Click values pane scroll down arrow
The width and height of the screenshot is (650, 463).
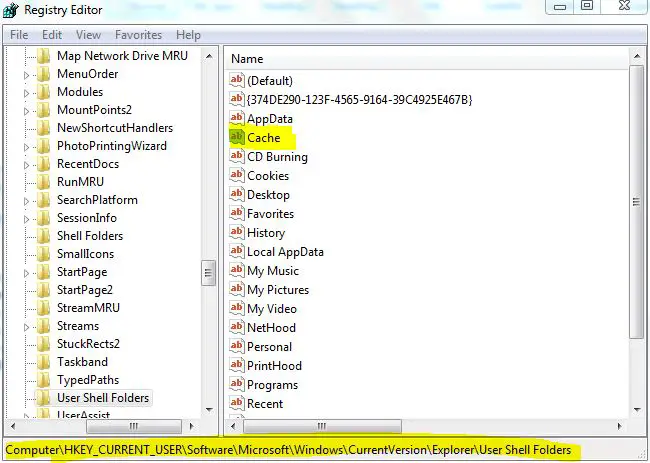636,410
